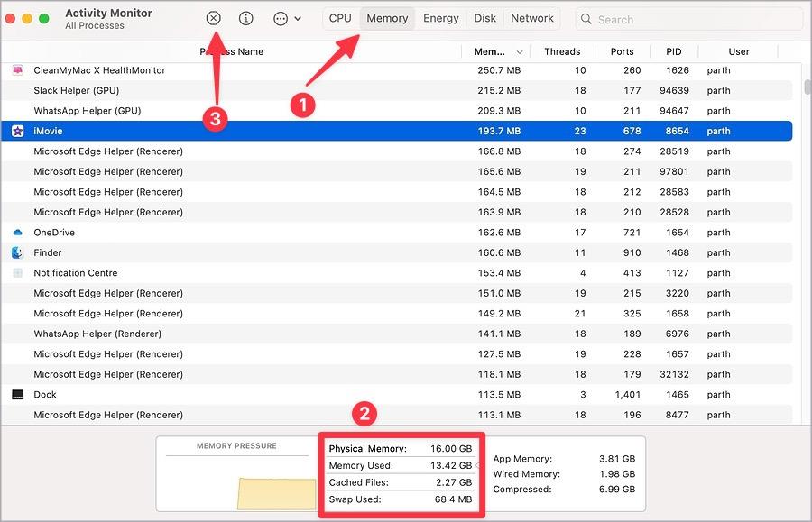Click the App Memory 3.81 GB value

click(x=617, y=458)
